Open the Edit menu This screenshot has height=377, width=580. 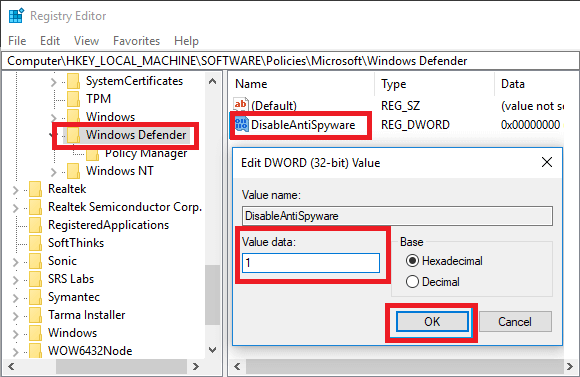(50, 41)
